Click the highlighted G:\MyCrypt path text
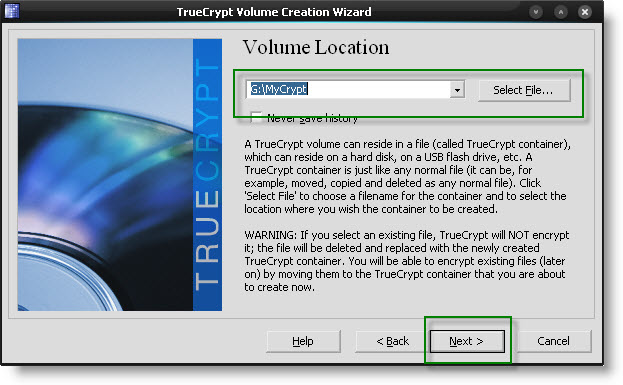 click(x=279, y=89)
